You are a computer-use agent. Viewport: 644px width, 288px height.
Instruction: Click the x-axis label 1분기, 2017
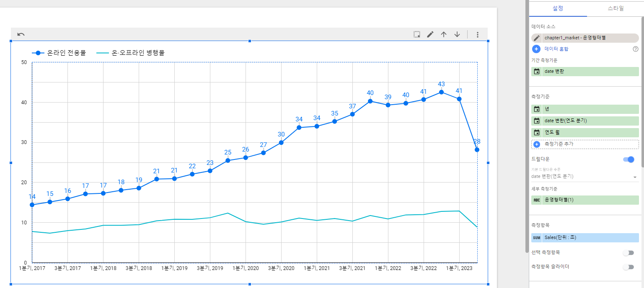click(32, 268)
